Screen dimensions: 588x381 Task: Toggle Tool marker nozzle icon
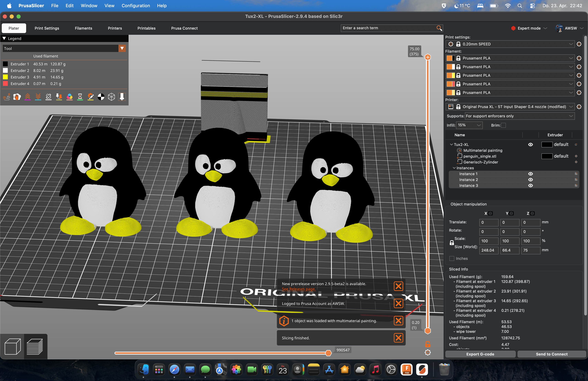(122, 97)
